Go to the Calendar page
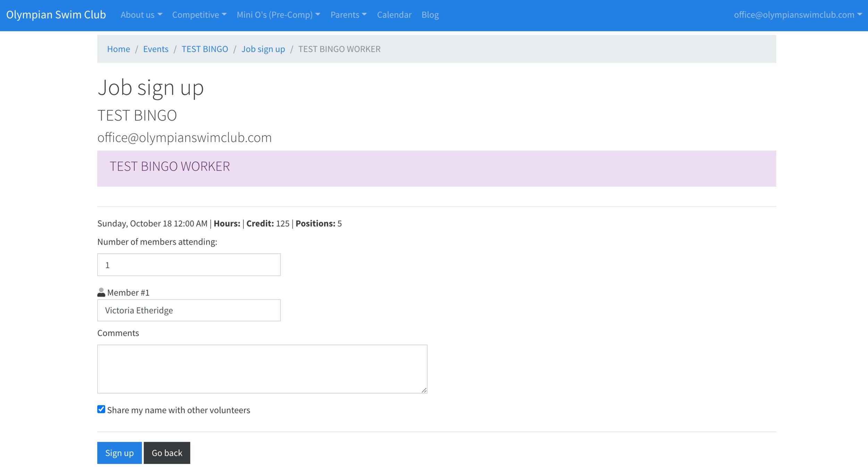868x467 pixels. click(394, 15)
